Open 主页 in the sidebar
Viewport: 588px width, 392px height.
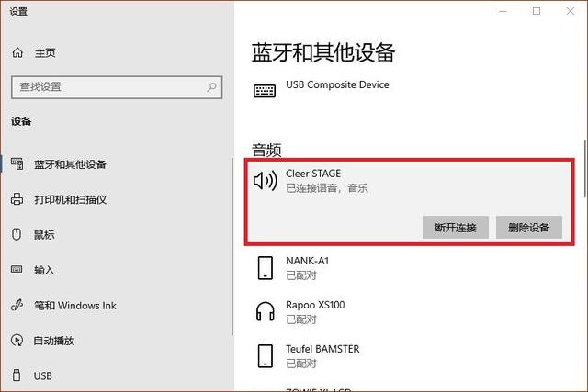pyautogui.click(x=45, y=53)
